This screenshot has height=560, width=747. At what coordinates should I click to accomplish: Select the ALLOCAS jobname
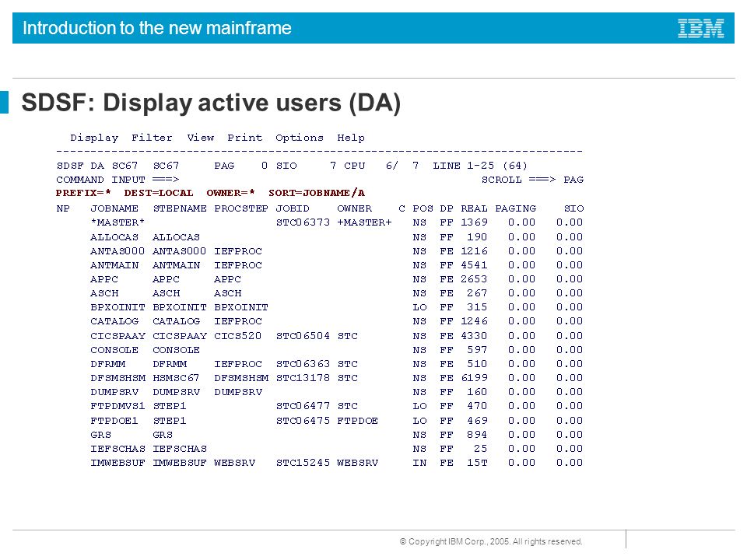114,237
